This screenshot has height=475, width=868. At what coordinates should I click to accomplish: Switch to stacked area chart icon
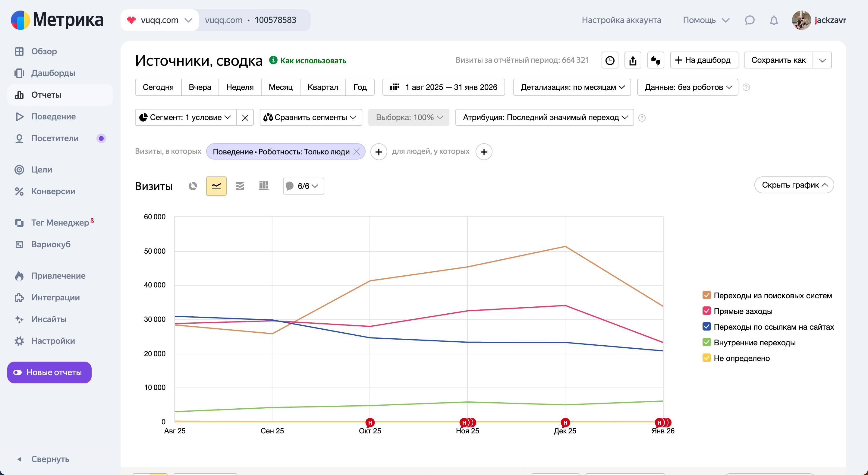240,186
